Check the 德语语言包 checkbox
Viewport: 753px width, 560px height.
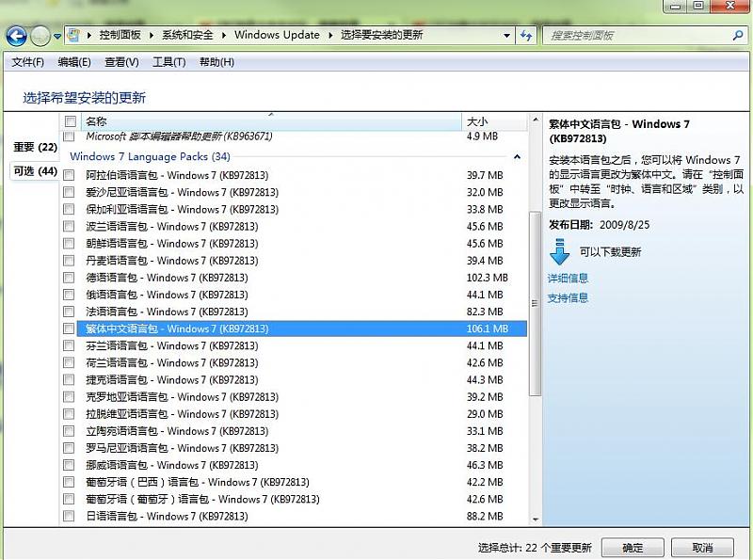[69, 278]
